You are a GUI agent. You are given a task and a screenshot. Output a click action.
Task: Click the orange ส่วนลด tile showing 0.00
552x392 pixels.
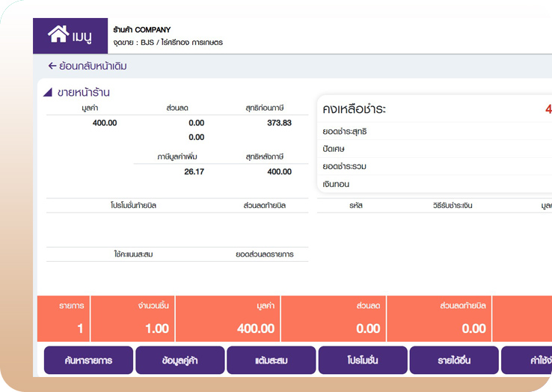coord(334,319)
